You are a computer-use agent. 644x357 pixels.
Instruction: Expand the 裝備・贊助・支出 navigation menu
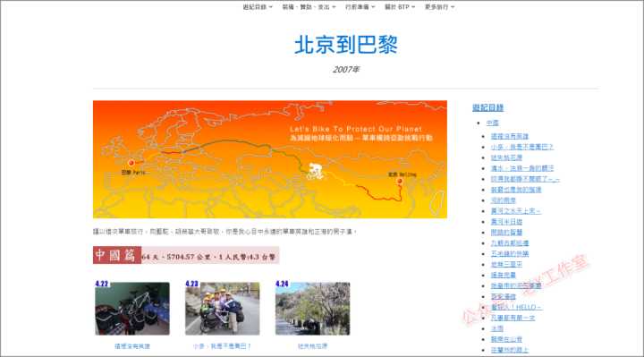(x=309, y=7)
